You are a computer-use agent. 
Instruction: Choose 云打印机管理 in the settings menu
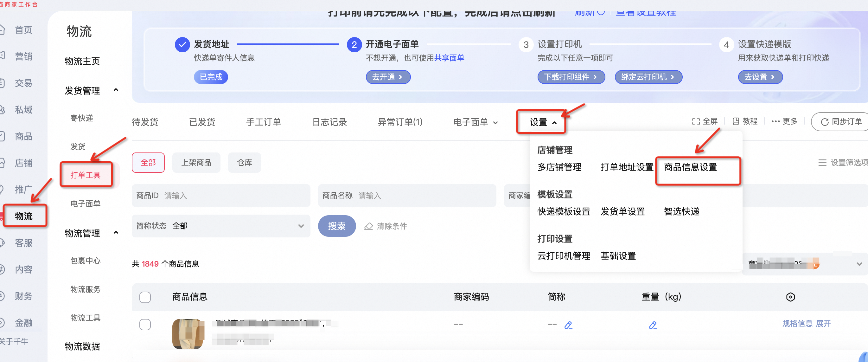(x=564, y=256)
